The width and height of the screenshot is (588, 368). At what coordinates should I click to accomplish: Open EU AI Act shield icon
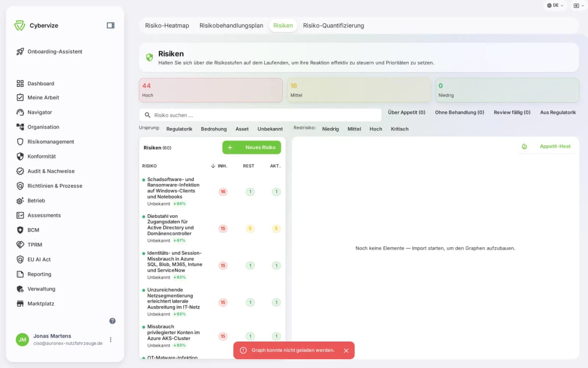20,260
